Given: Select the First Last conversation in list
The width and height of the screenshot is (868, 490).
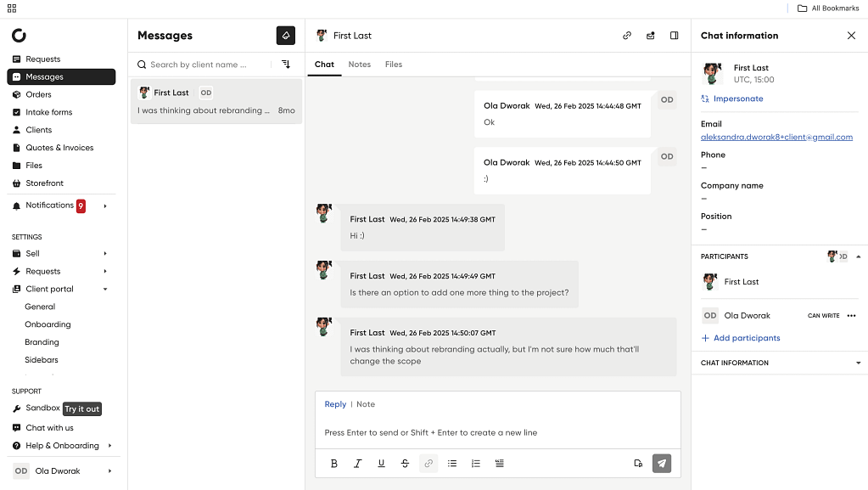Looking at the screenshot, I should click(216, 101).
